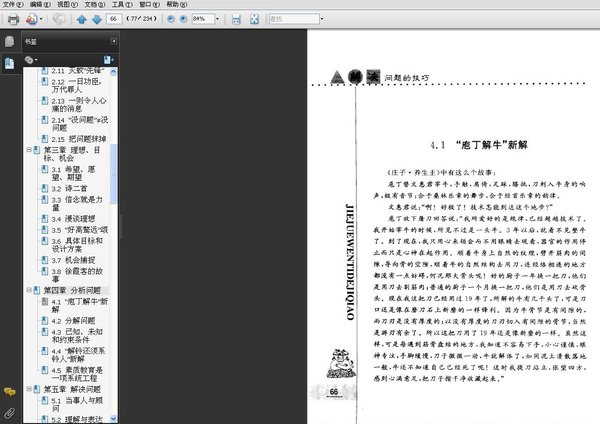Open the Pages panel icon in the sidebar
Screen dimensions: 600x424
click(10, 41)
